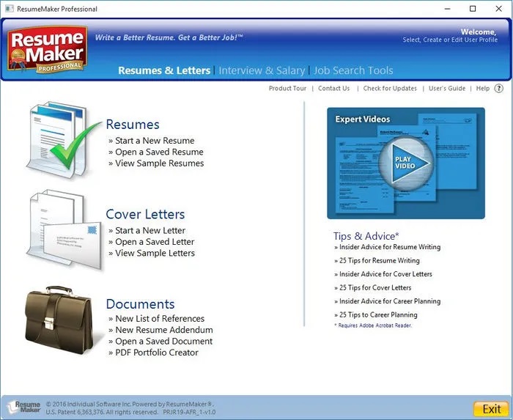
Task: Click the ResumeMaker Professional logo
Action: point(48,48)
